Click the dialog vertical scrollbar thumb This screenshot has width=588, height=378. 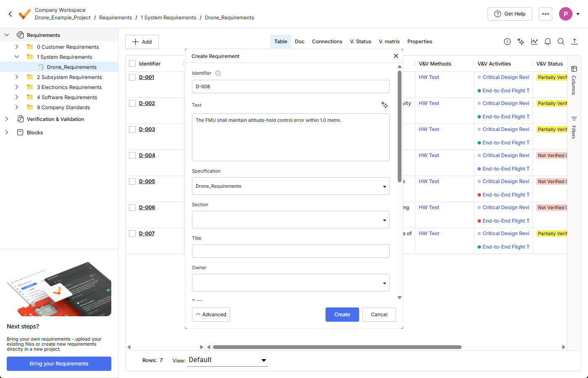coord(399,126)
